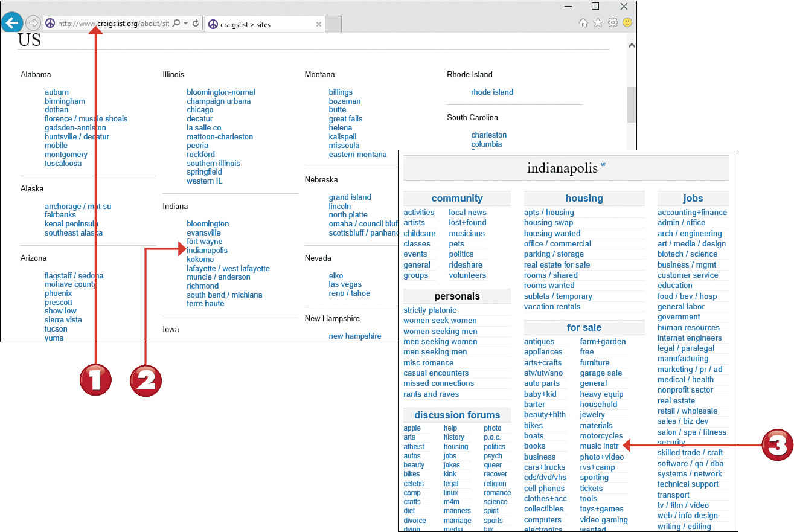This screenshot has height=532, width=794.
Task: Click the w link beside indianapolis title
Action: pos(603,164)
